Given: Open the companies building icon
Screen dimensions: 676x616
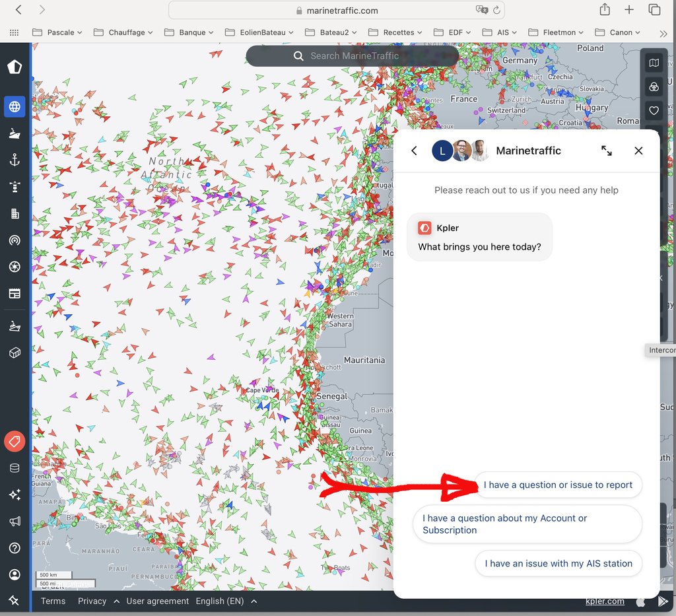Looking at the screenshot, I should click(x=15, y=213).
